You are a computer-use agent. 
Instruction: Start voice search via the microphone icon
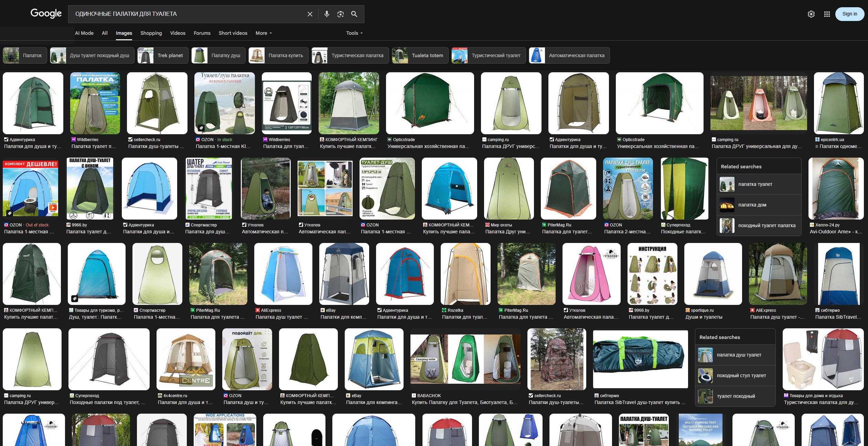(326, 14)
